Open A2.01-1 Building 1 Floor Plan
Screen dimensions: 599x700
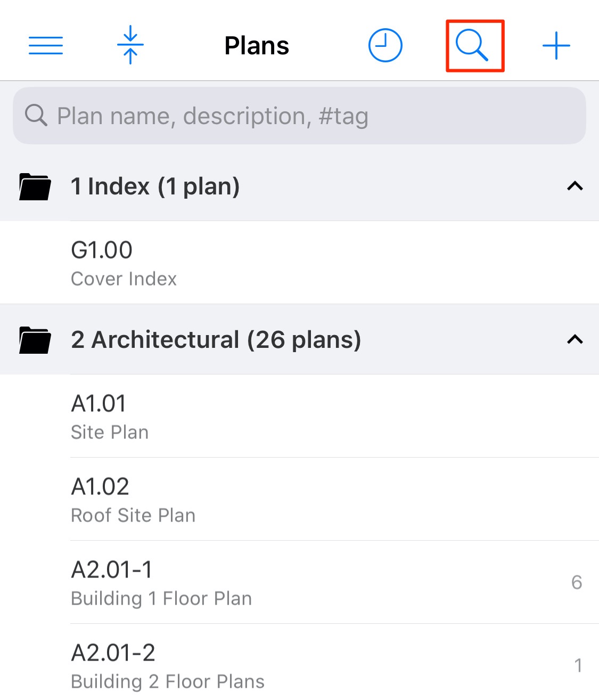pos(161,582)
